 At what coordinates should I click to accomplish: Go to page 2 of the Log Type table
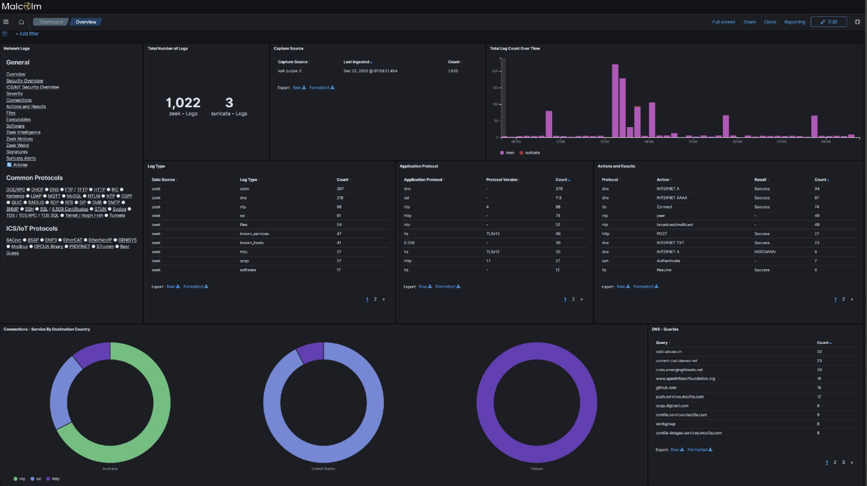pyautogui.click(x=375, y=298)
